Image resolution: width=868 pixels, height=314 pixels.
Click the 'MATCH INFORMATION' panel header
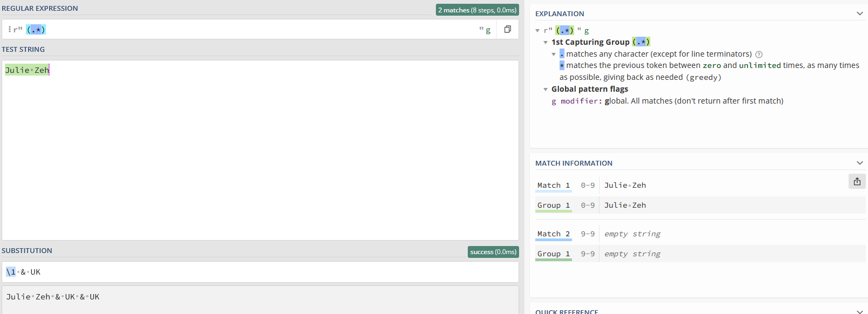[574, 163]
